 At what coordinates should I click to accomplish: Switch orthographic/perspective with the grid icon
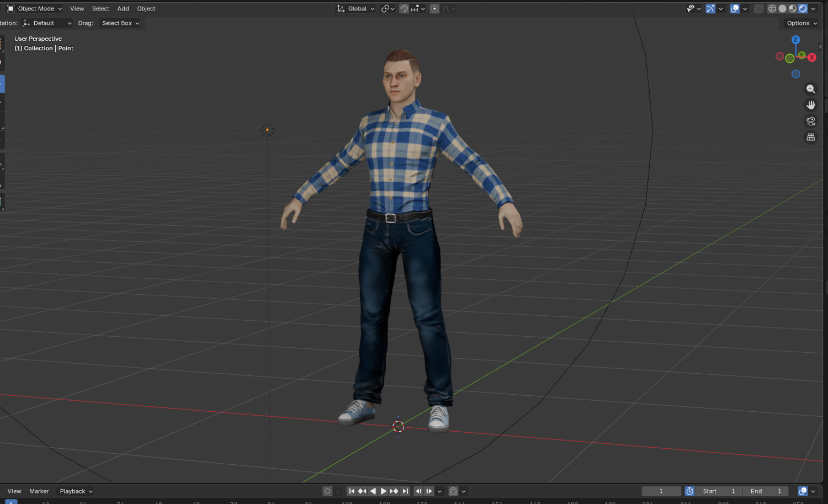[x=810, y=137]
